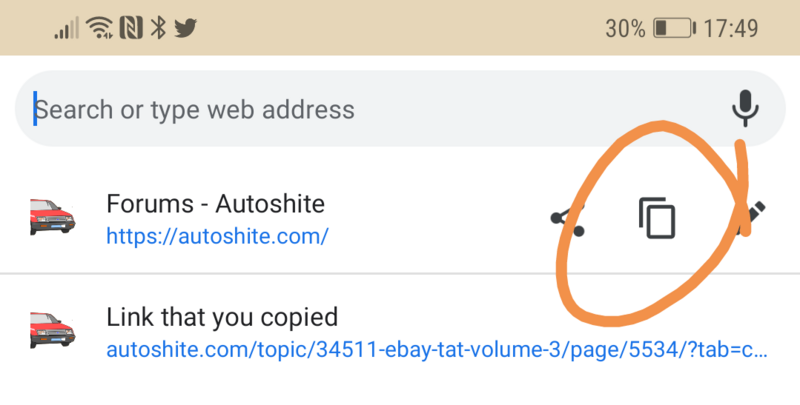This screenshot has width=800, height=405.
Task: Tap the 17:49 clock in the status bar
Action: pyautogui.click(x=731, y=27)
